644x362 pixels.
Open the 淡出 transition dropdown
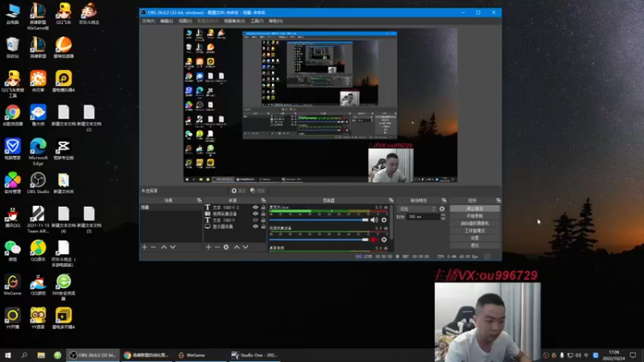pos(417,209)
